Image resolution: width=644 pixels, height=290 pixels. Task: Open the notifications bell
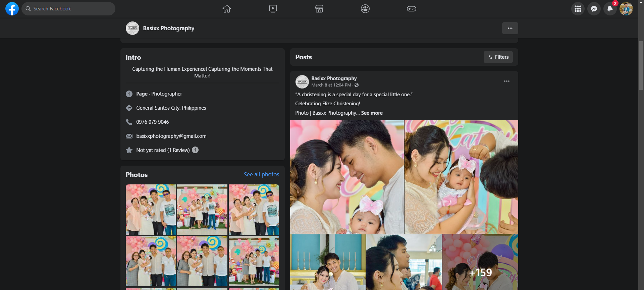(610, 9)
